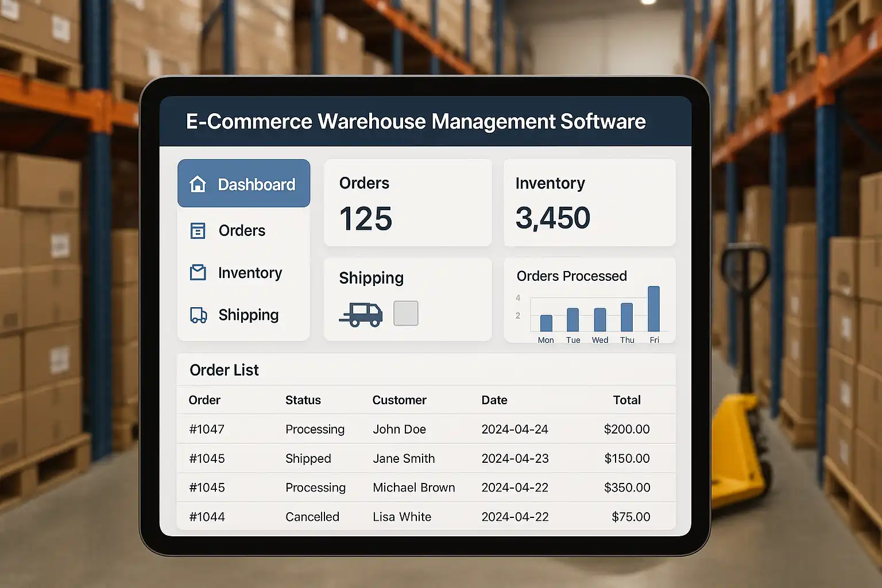Open the Dashboard label in the sidebar
This screenshot has height=588, width=882.
(x=257, y=184)
